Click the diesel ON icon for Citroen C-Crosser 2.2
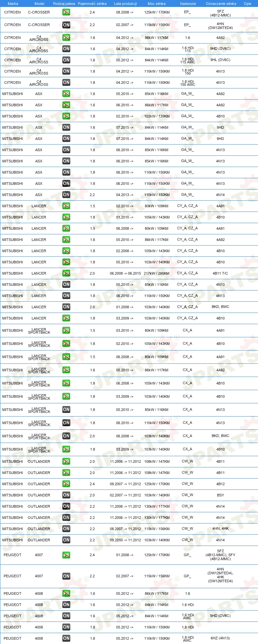 click(x=66, y=25)
